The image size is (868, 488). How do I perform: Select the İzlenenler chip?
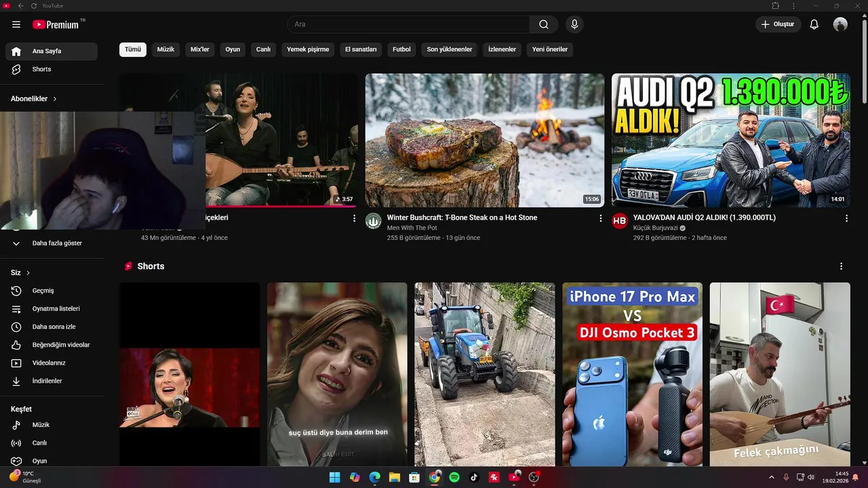(x=502, y=49)
